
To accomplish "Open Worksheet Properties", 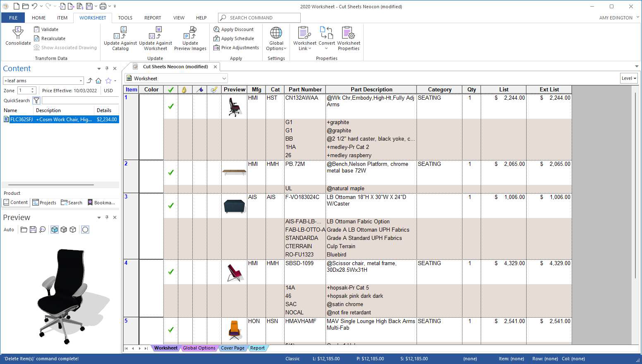I will coord(348,33).
